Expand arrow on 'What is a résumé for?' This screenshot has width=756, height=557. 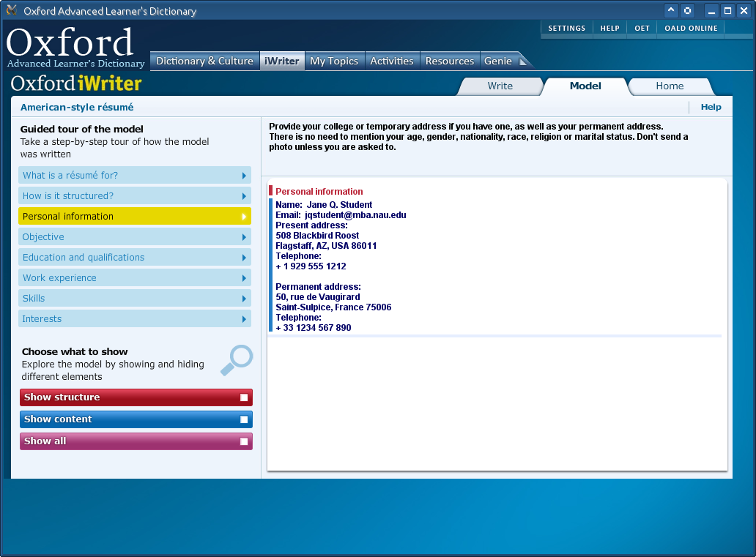(244, 176)
